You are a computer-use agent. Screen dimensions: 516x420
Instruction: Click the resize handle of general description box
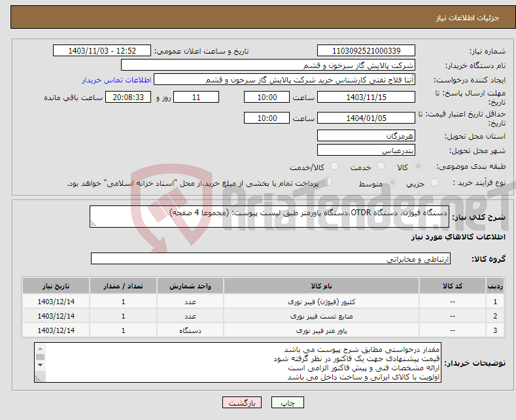(94, 224)
